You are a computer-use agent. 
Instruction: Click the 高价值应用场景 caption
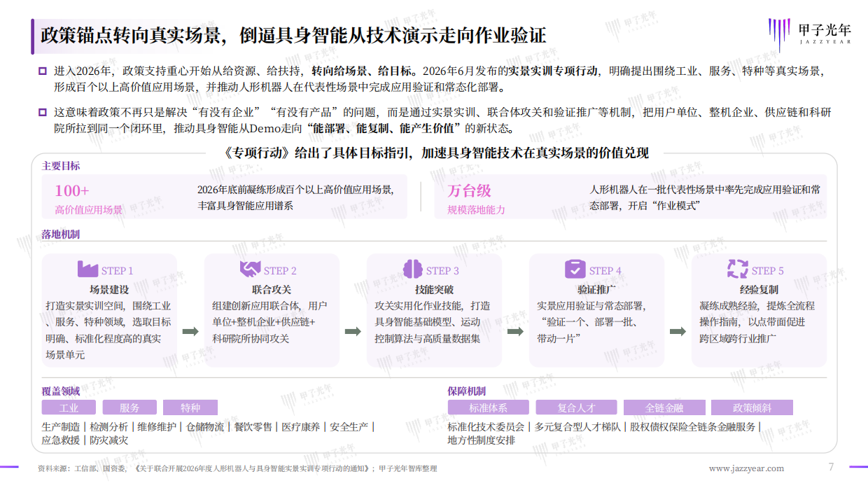pyautogui.click(x=89, y=209)
